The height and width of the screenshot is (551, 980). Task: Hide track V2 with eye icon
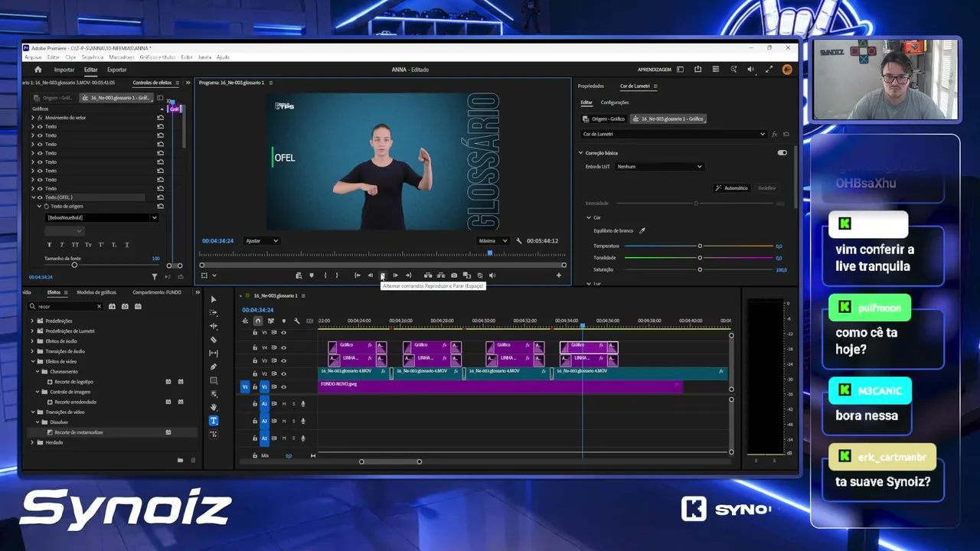point(283,373)
